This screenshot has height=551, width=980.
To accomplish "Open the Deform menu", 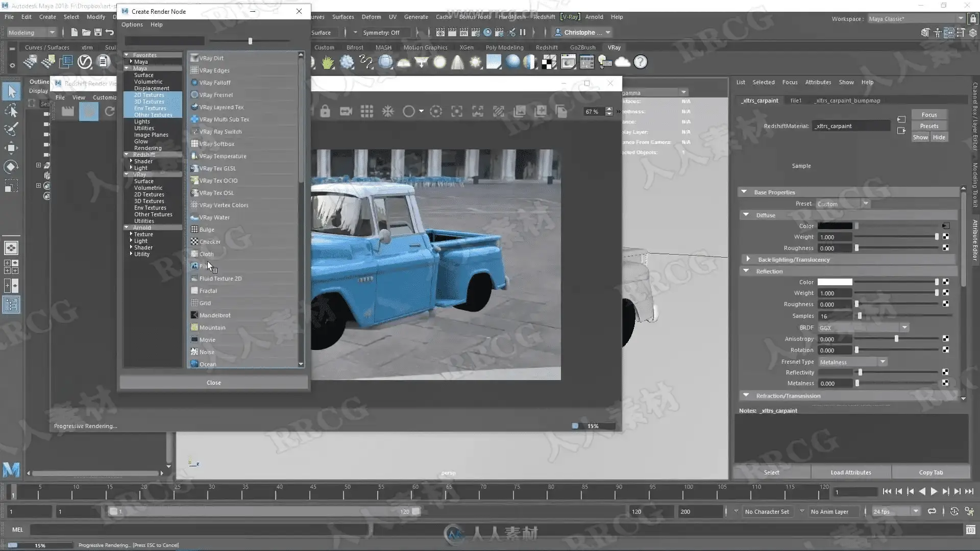I will pyautogui.click(x=371, y=17).
